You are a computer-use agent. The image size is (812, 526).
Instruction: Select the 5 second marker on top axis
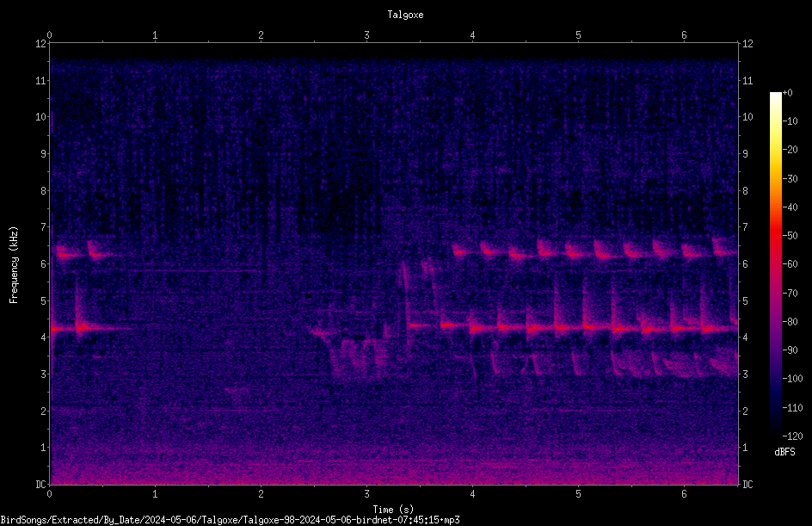578,35
